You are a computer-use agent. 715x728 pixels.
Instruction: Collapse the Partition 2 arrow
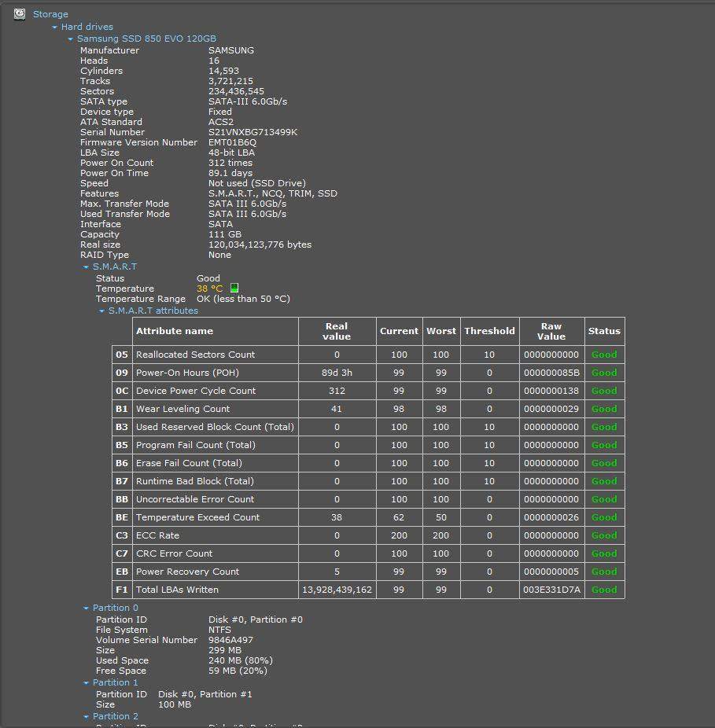[x=86, y=717]
